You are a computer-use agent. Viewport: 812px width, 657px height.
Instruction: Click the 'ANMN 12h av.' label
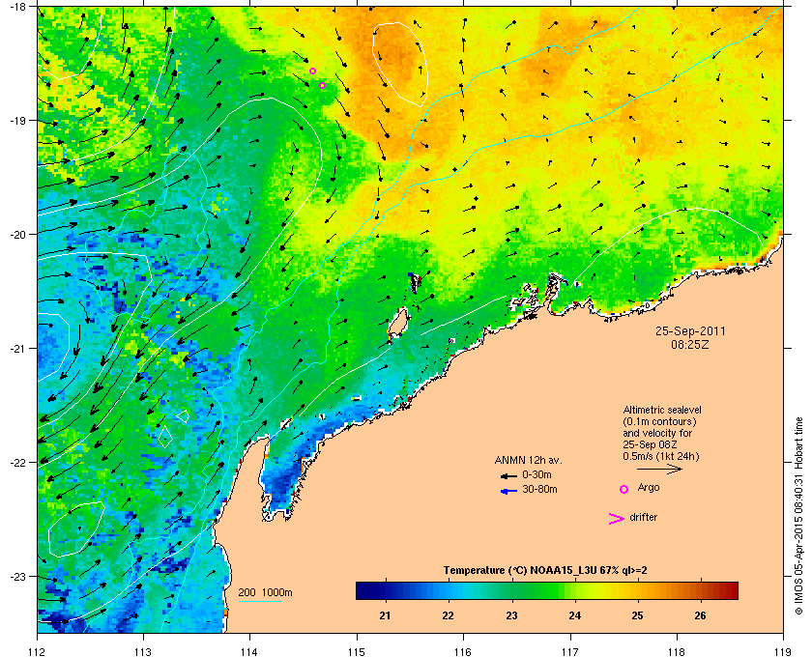[528, 460]
